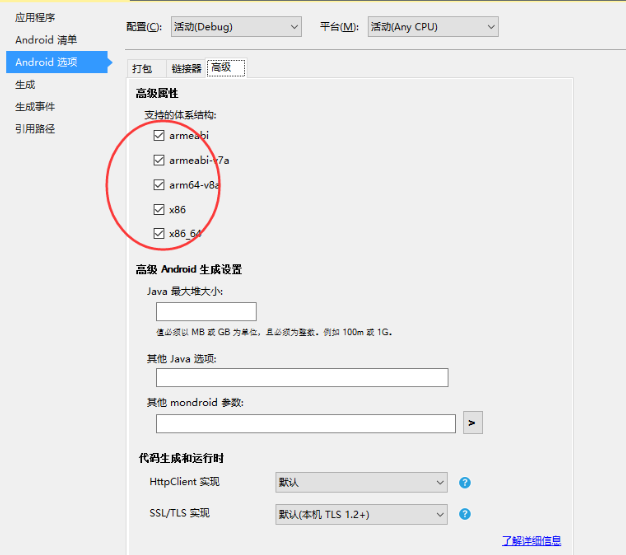626x555 pixels.
Task: Uncheck the armeabi architecture checkbox
Action: [x=159, y=135]
